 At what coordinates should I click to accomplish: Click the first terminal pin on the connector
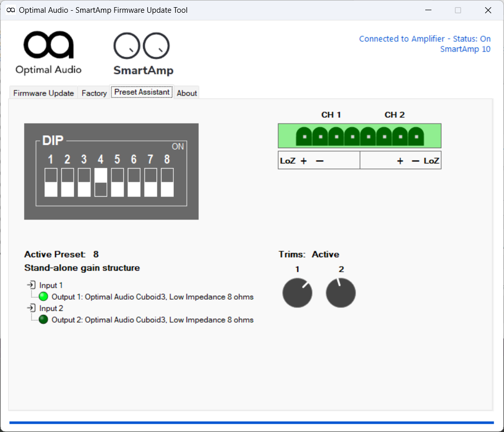[x=304, y=136]
